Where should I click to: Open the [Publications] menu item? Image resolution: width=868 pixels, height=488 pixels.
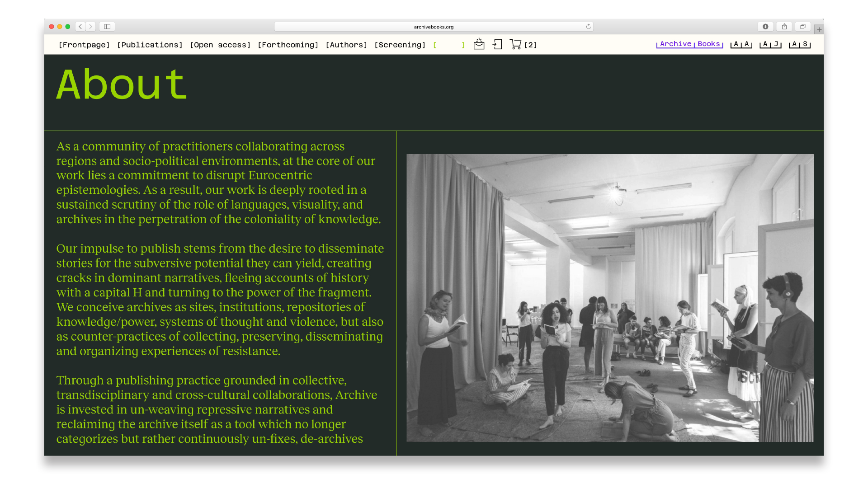click(150, 45)
